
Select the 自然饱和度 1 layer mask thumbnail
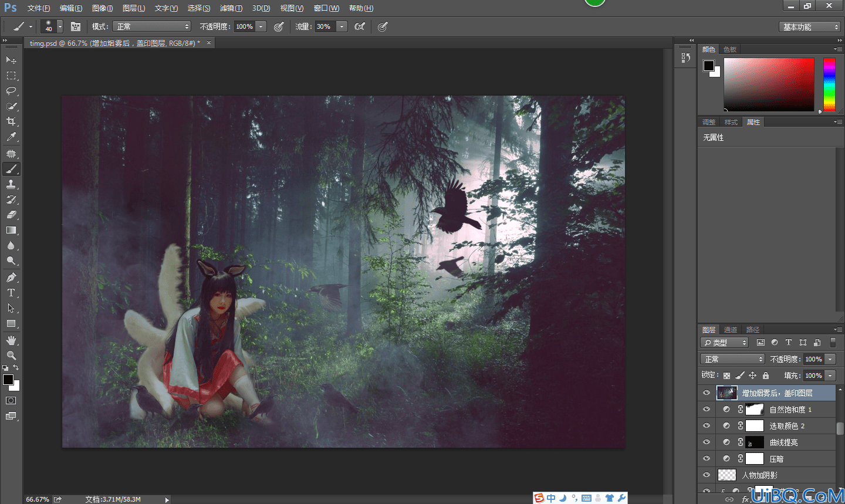755,410
